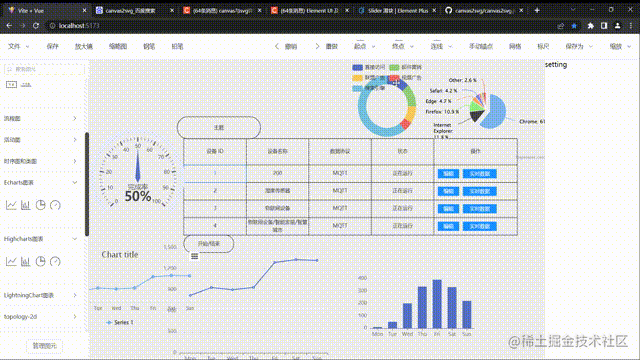Expand the 时序图和类图 category
Screen dimensions: 640x360
(40, 161)
